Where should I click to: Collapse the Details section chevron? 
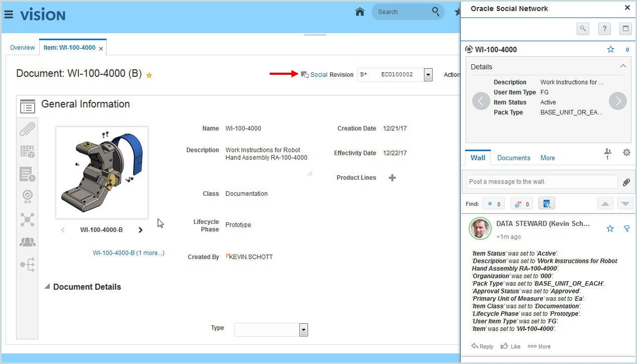click(623, 66)
